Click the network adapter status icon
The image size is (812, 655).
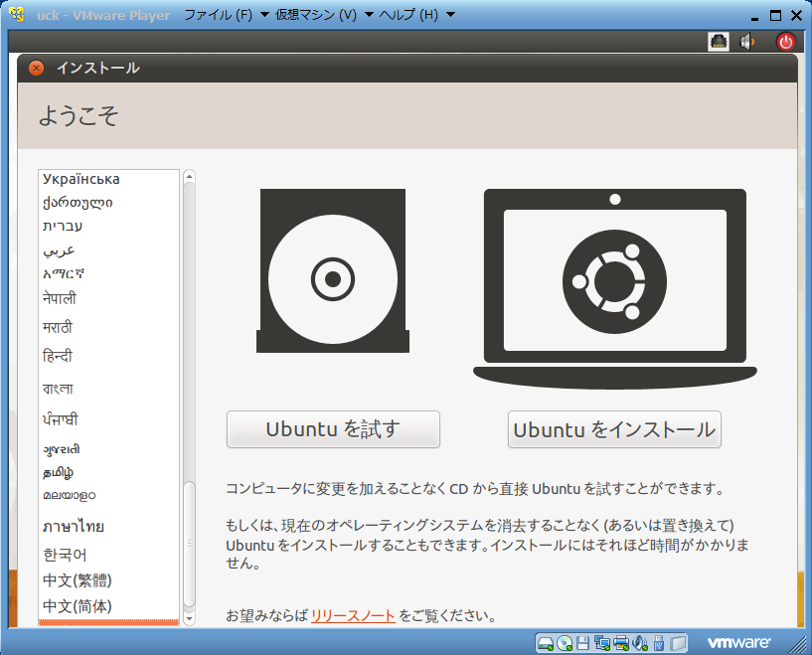pyautogui.click(x=601, y=643)
